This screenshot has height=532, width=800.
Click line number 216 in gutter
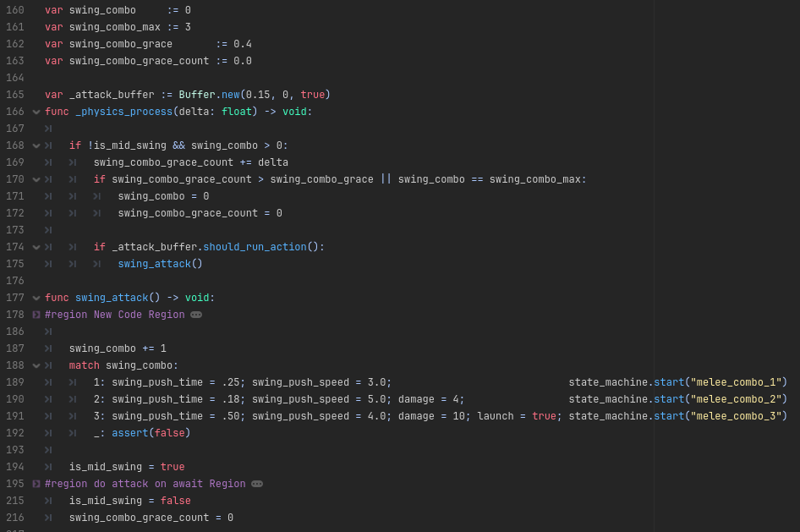(14, 518)
